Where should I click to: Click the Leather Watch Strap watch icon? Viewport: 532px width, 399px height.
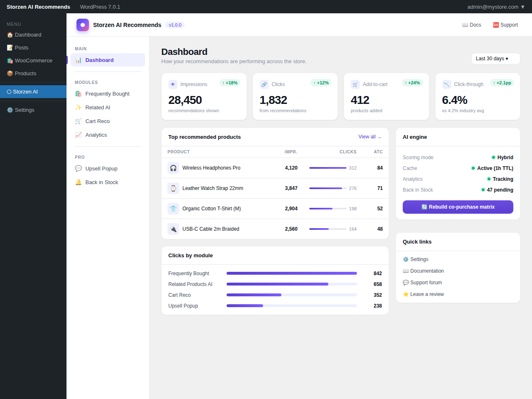(x=173, y=188)
